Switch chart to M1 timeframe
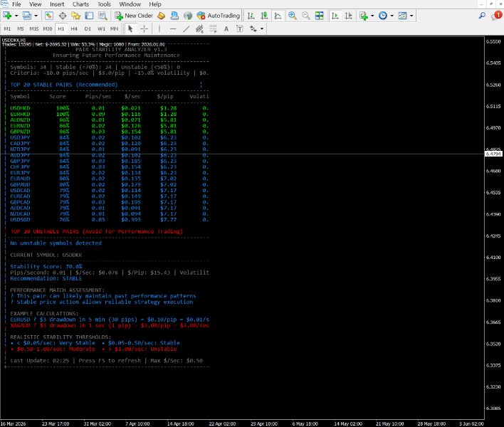The height and width of the screenshot is (427, 504). (x=7, y=29)
